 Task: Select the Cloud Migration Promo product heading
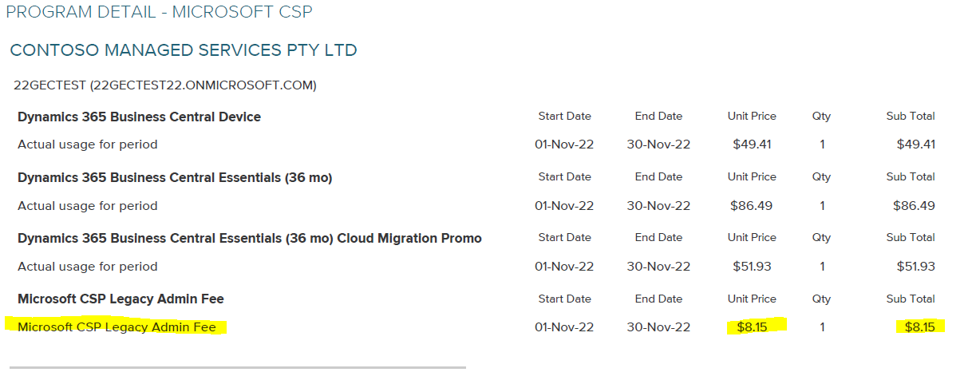[249, 238]
